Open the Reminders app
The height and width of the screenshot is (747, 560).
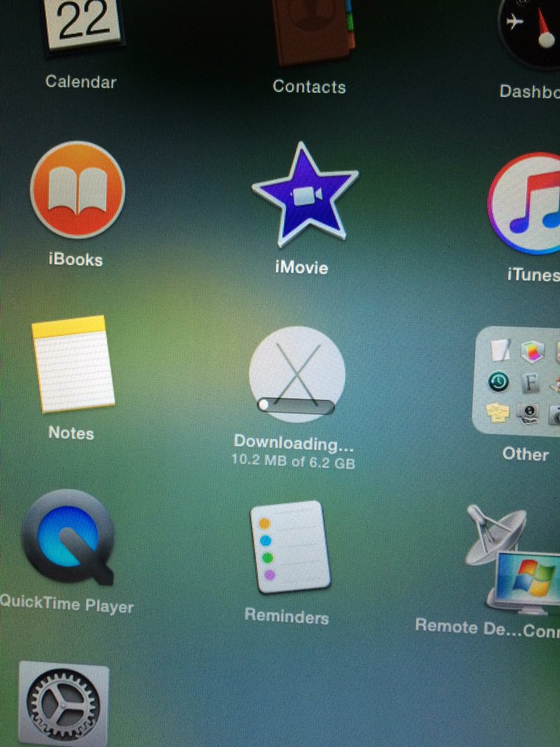290,547
